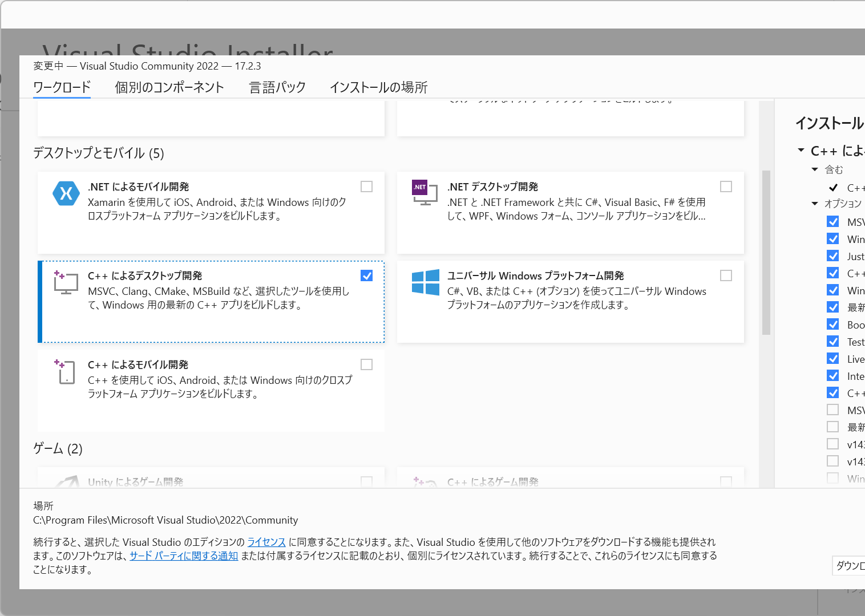Uncheck the Live option checkbox
The height and width of the screenshot is (616, 865).
(833, 359)
